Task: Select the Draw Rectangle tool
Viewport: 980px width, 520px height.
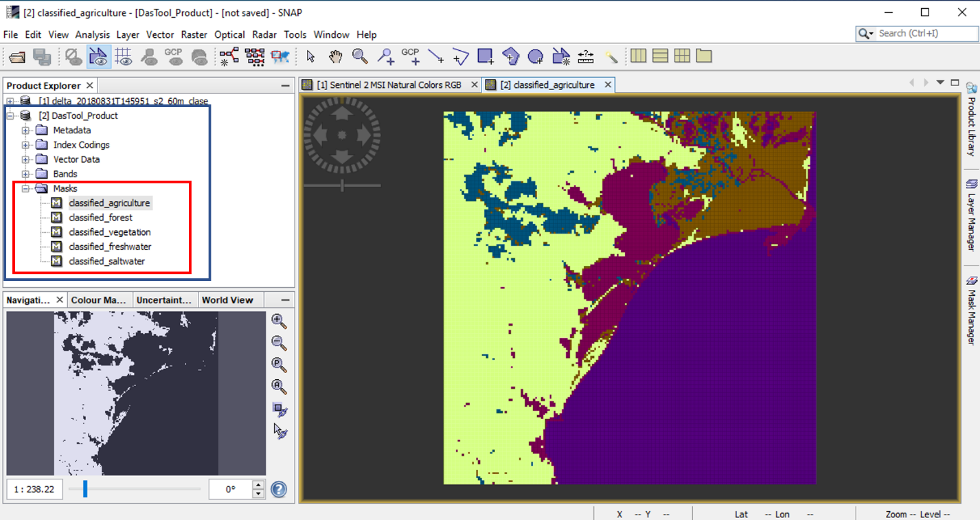Action: pos(485,56)
